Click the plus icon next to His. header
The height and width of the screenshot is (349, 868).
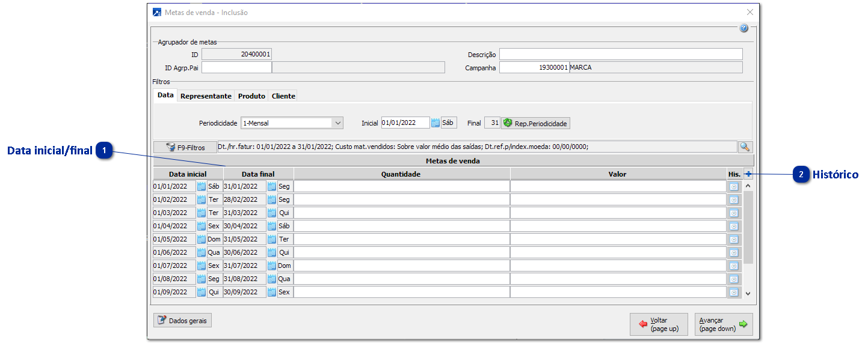tap(748, 174)
